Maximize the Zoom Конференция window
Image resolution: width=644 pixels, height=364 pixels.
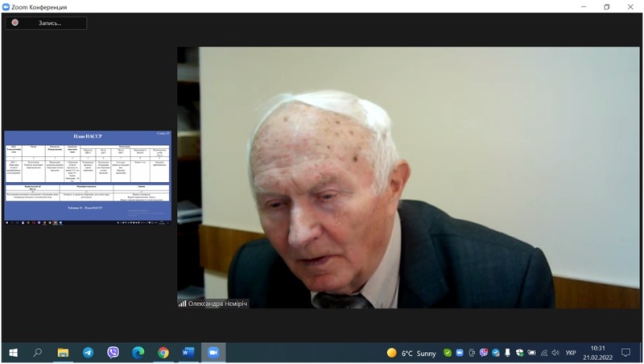pos(607,7)
